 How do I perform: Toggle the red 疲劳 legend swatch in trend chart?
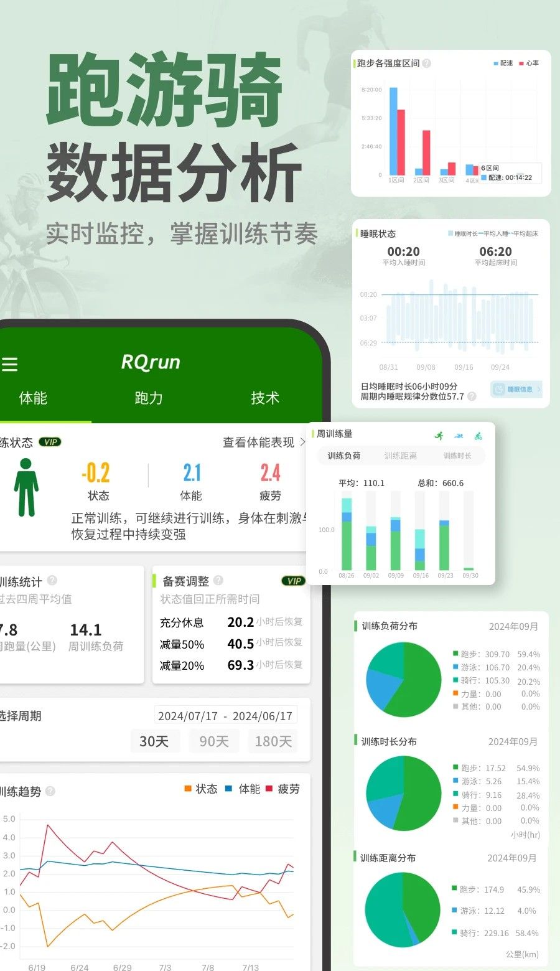(269, 789)
